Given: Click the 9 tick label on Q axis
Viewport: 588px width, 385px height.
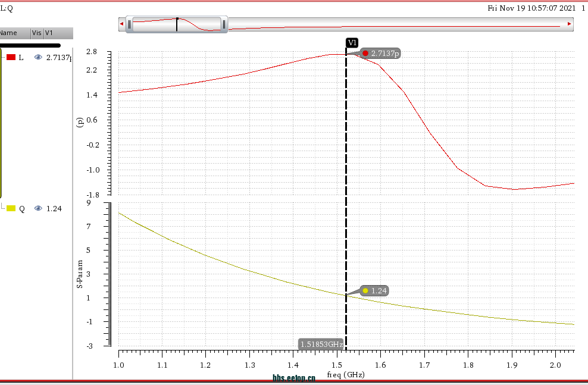Looking at the screenshot, I should 89,203.
